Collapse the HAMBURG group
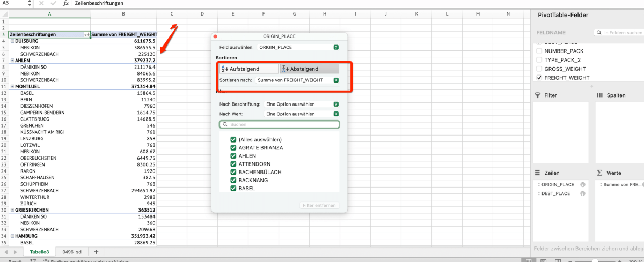Screen dimensions: 644x262 [x=12, y=236]
